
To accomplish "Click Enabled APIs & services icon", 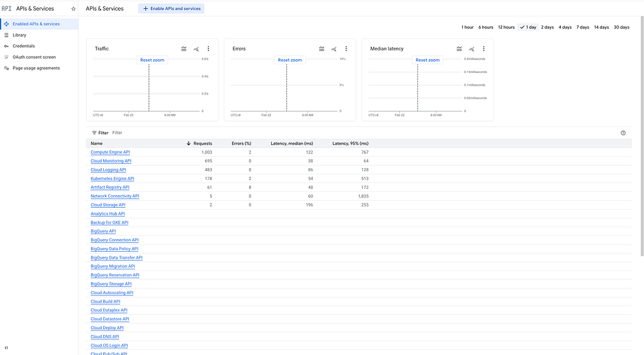I will pyautogui.click(x=6, y=24).
